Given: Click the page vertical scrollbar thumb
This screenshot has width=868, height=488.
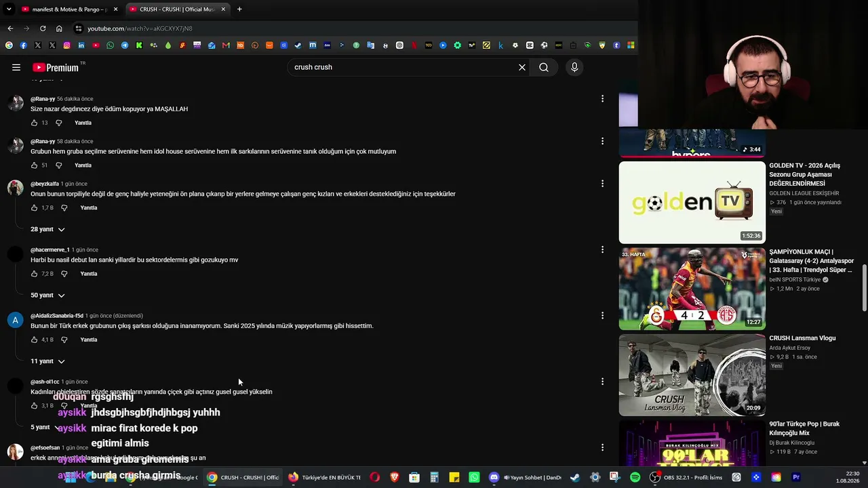Looking at the screenshot, I should (x=864, y=287).
